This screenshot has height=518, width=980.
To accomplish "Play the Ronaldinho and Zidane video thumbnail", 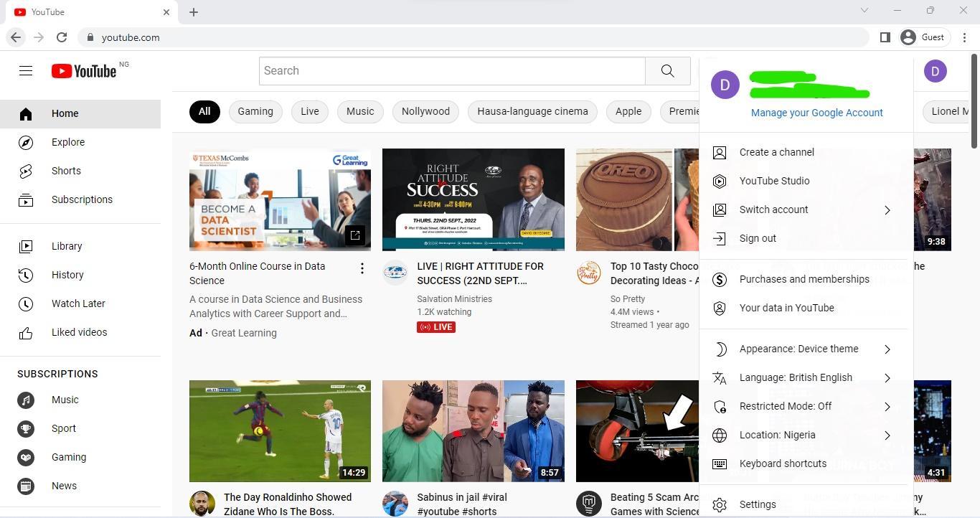I will pyautogui.click(x=280, y=431).
